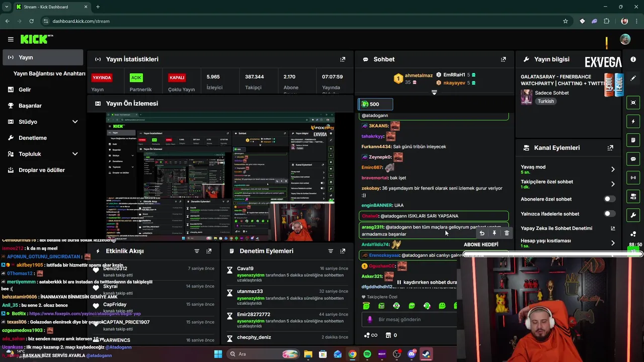The width and height of the screenshot is (644, 362).
Task: Open filter options in Denetim Eylemleri
Action: 331,251
